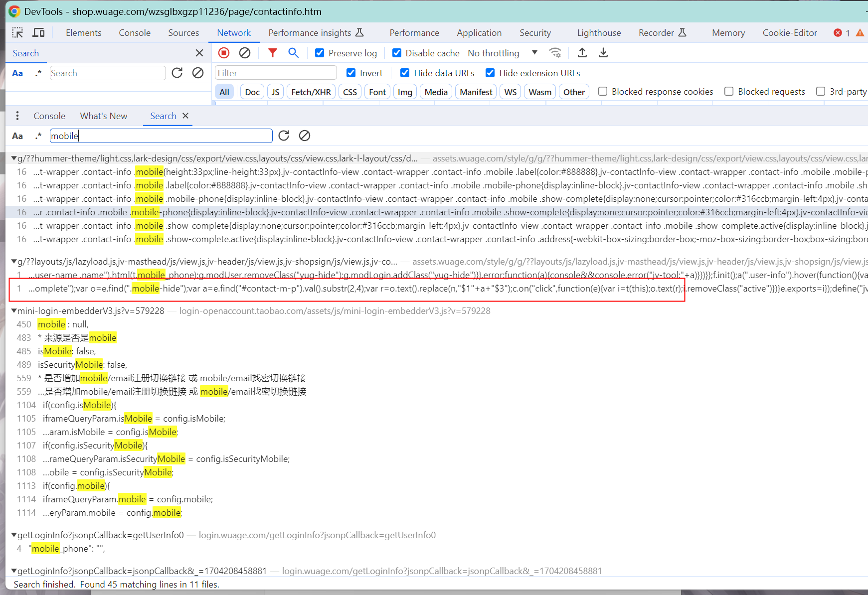Image resolution: width=868 pixels, height=595 pixels.
Task: Stop recording network log
Action: pyautogui.click(x=224, y=53)
